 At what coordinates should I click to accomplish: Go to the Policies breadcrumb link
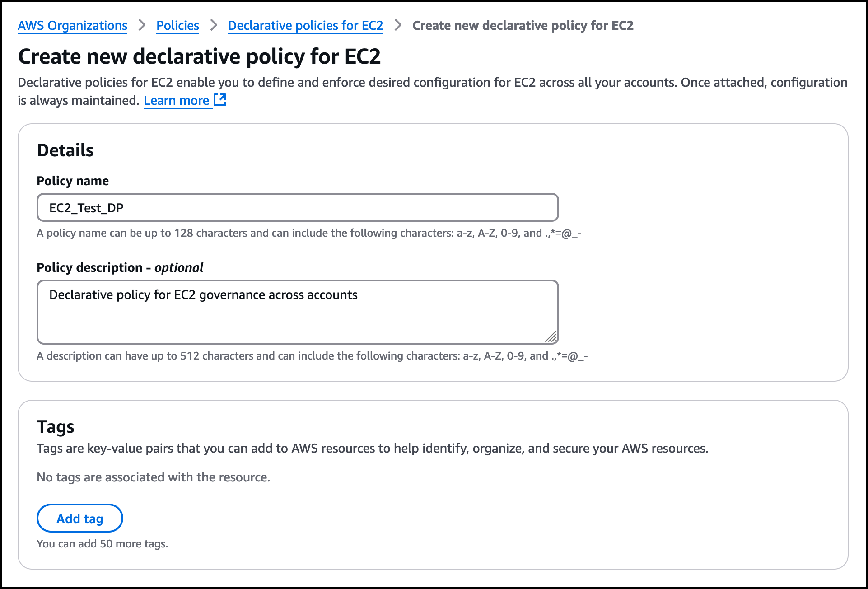point(177,26)
